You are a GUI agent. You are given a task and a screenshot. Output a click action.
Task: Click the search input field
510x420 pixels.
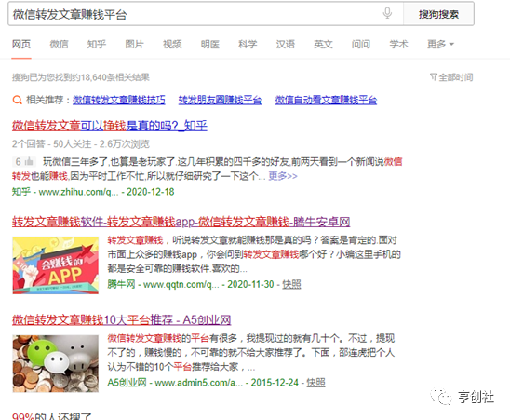[195, 14]
